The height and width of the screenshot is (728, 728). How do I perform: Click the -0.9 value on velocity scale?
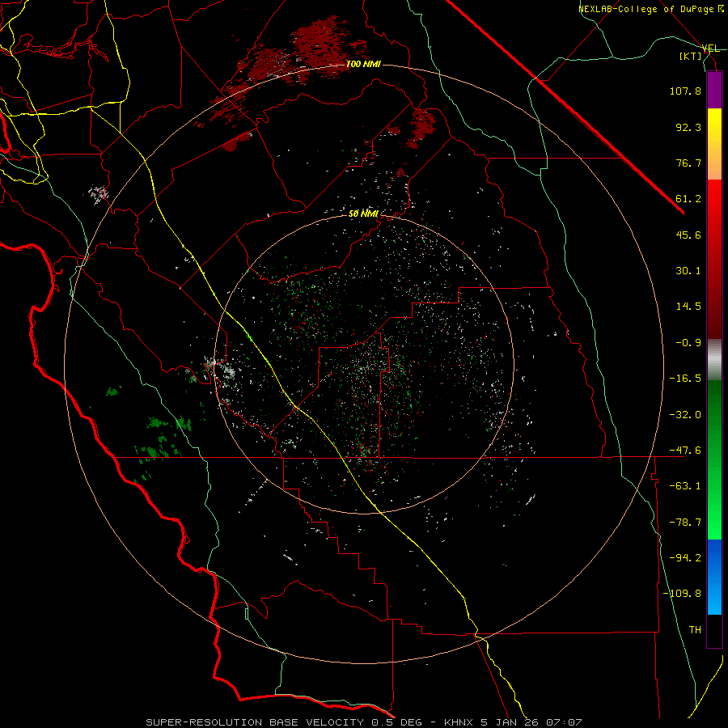(x=688, y=342)
